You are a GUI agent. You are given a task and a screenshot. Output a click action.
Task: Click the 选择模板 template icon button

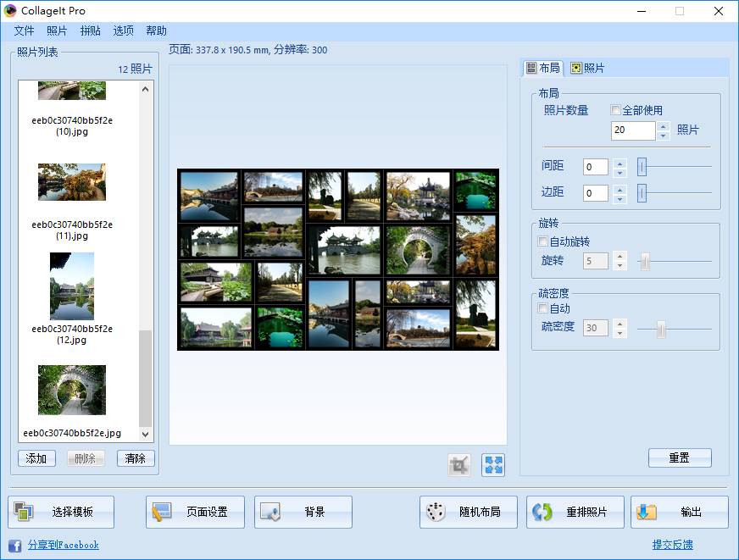61,512
